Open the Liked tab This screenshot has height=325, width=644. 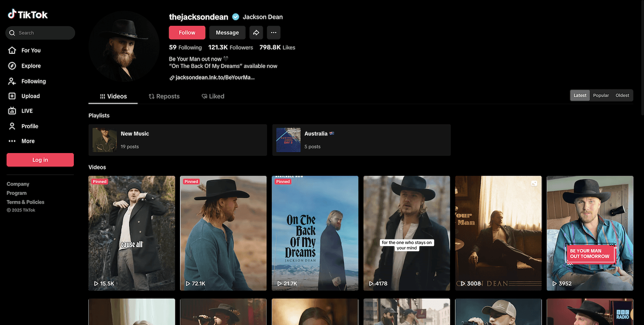click(x=213, y=96)
